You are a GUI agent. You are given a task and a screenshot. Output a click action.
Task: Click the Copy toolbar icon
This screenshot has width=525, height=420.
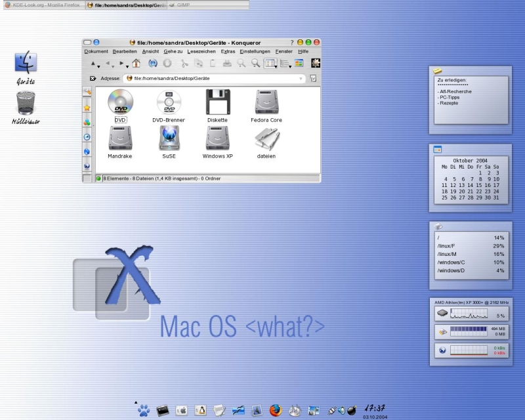(x=199, y=63)
